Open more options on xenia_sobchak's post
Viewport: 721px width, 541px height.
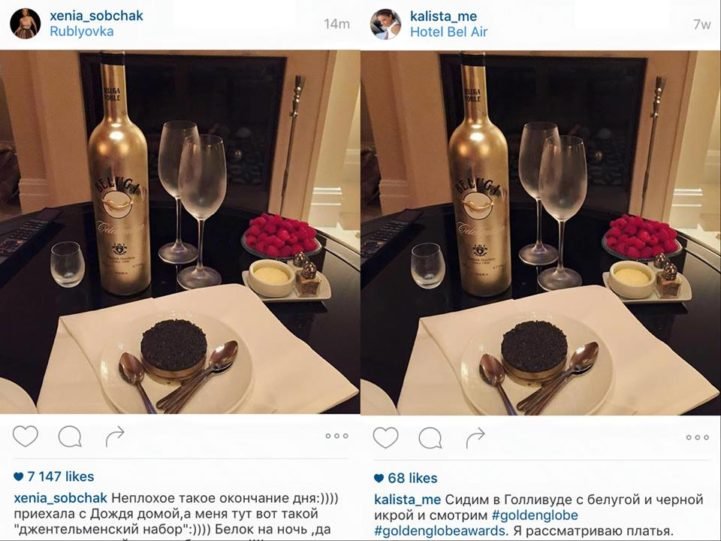337,436
